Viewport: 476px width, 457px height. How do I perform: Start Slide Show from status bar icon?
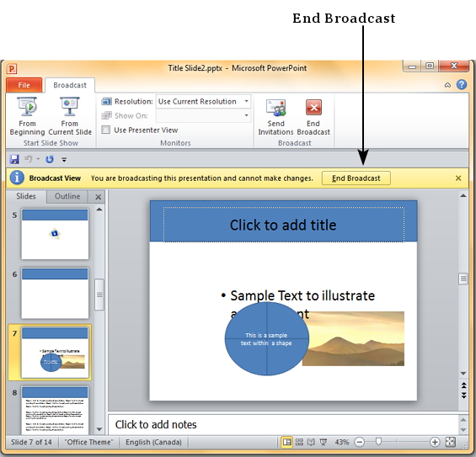click(x=324, y=442)
